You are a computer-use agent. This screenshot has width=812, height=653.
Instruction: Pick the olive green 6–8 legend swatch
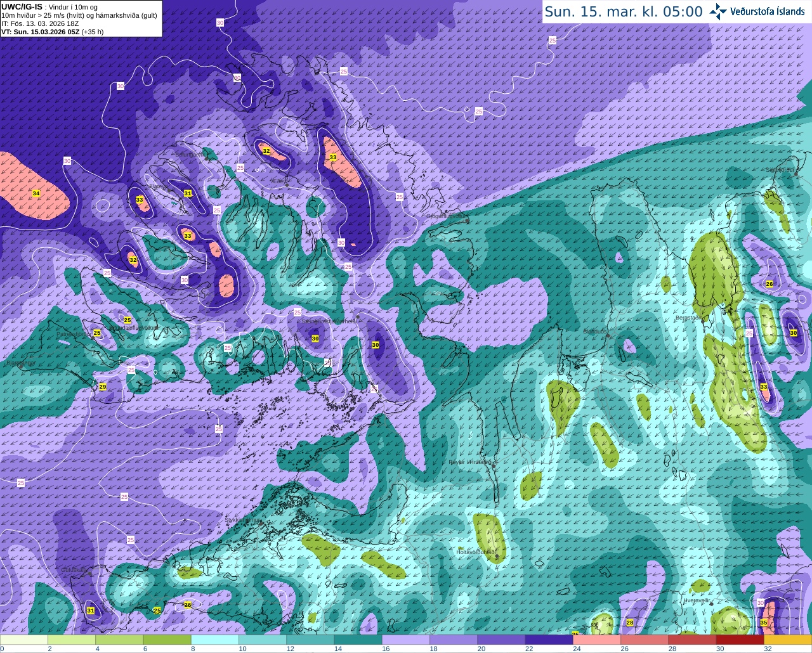167,640
